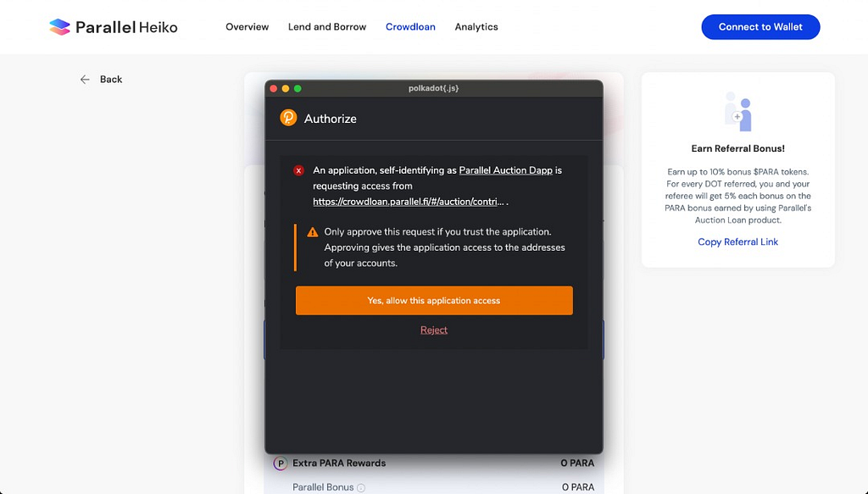
Task: Click the Back text label
Action: point(111,80)
